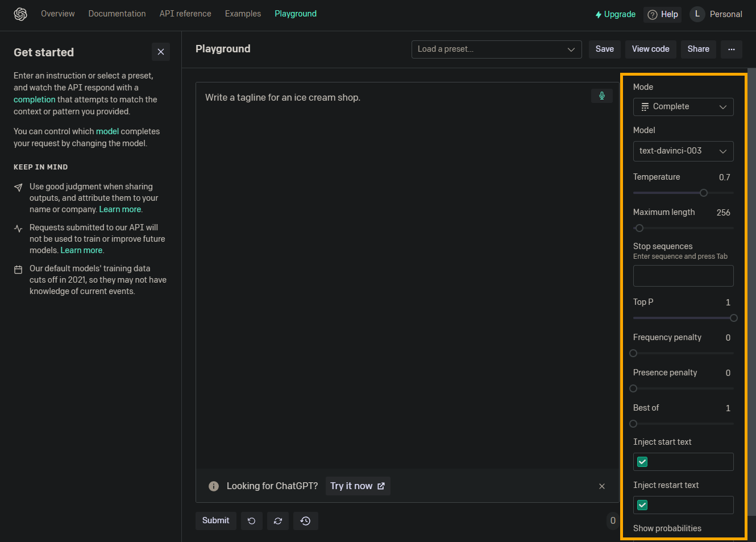
Task: Toggle the Inject restart text checkbox
Action: (642, 505)
